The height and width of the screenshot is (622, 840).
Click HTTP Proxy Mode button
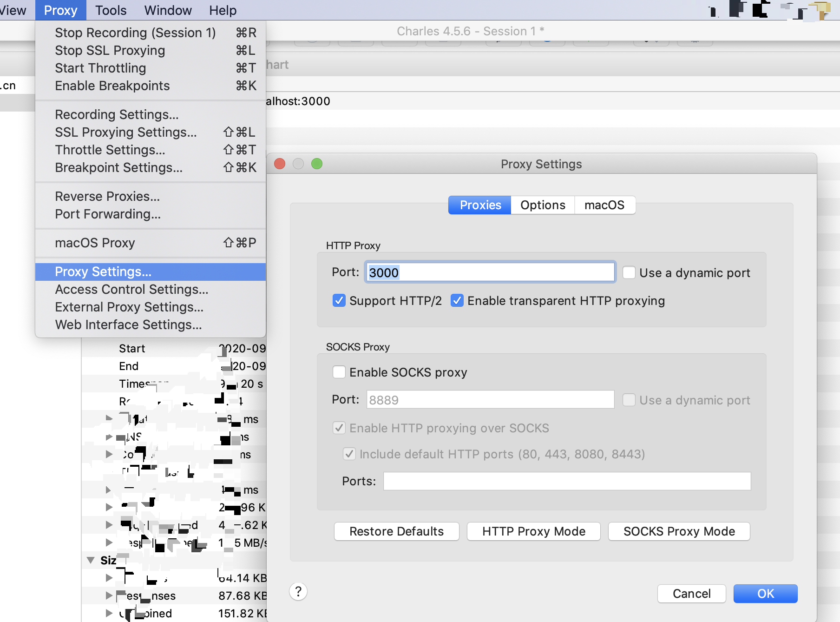pos(533,531)
